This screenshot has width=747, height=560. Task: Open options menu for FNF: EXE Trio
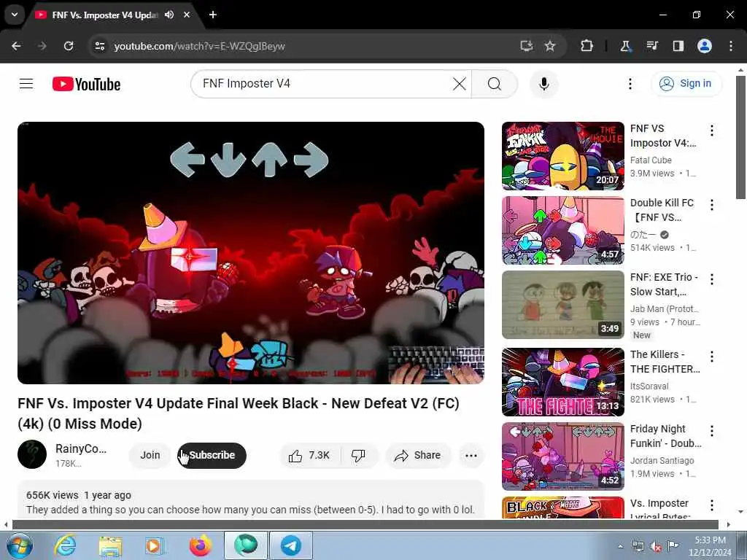712,279
